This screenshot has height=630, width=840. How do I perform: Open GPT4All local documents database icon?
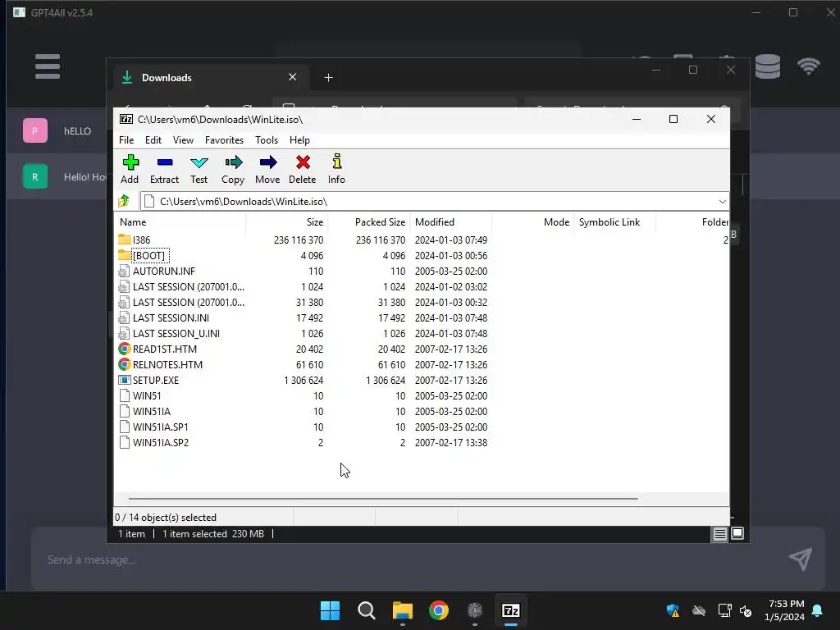(768, 66)
